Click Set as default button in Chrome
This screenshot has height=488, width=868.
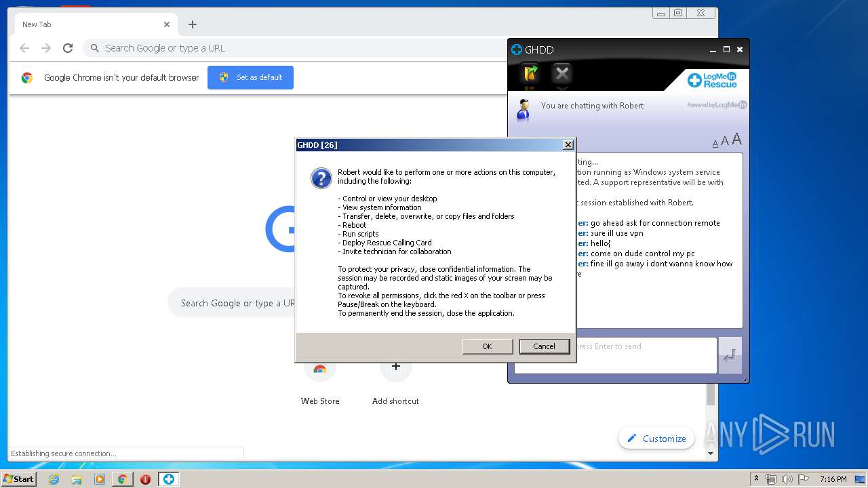[x=250, y=77]
